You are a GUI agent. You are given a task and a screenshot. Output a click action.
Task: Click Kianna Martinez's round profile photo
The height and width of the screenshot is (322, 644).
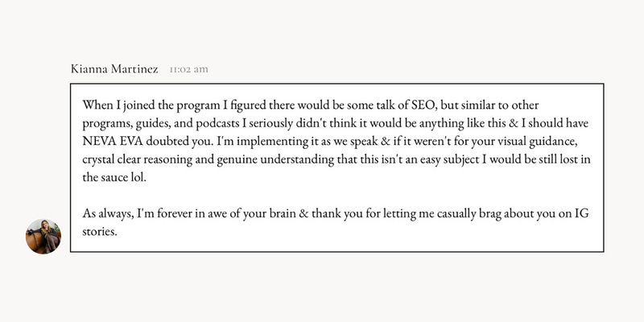tap(43, 236)
